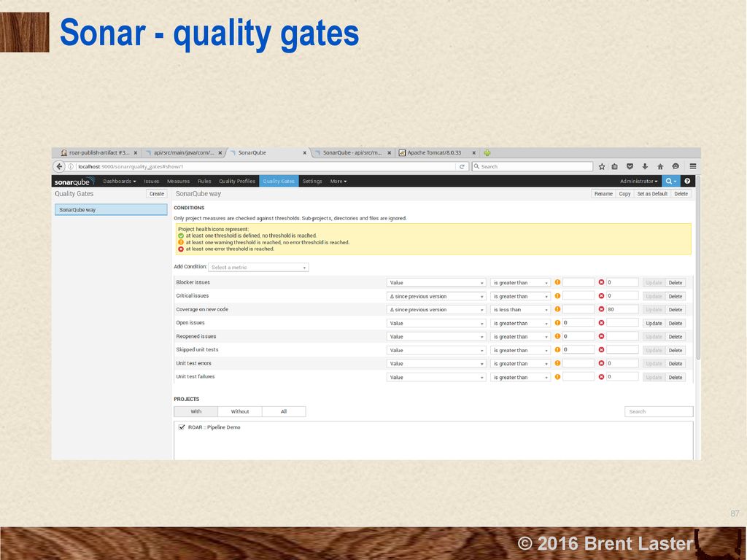Click the warning icon in the Skipped unit tests row
This screenshot has height=560, width=747.
(557, 350)
